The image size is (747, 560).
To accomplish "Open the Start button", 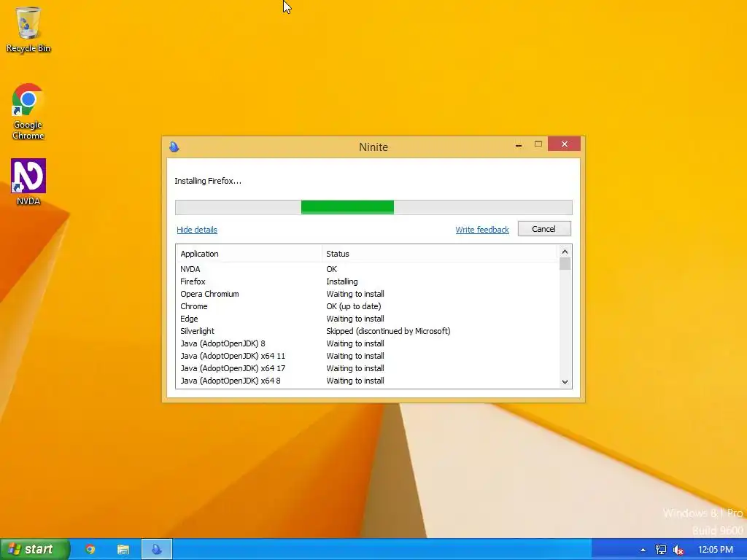I will 35,549.
